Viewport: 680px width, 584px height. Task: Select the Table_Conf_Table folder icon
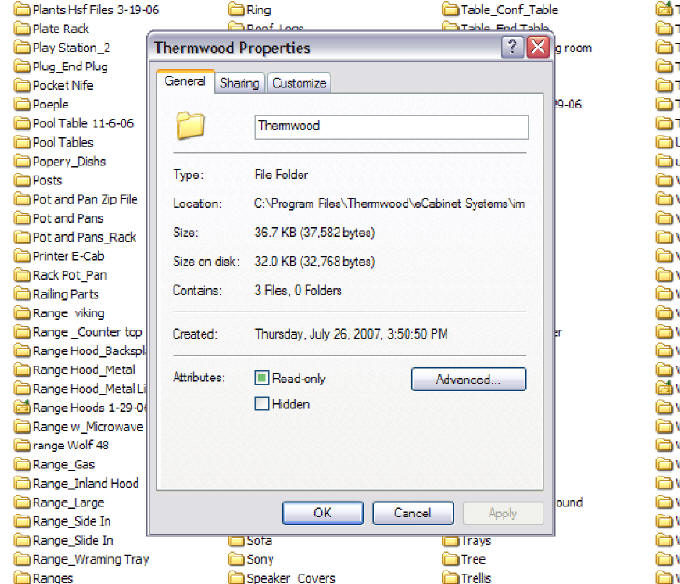(451, 9)
